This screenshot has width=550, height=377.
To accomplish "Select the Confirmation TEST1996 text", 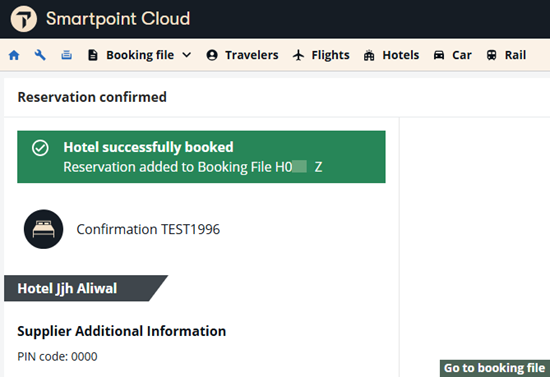I will pyautogui.click(x=148, y=229).
